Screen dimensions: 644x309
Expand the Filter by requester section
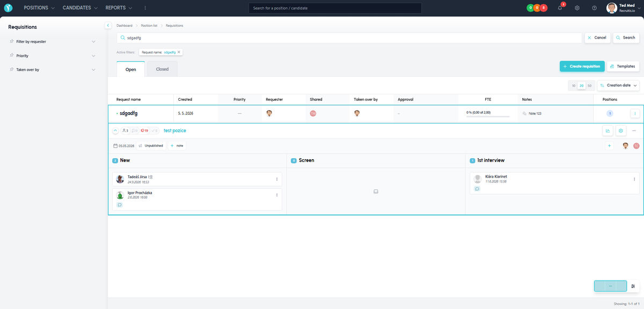(x=93, y=41)
